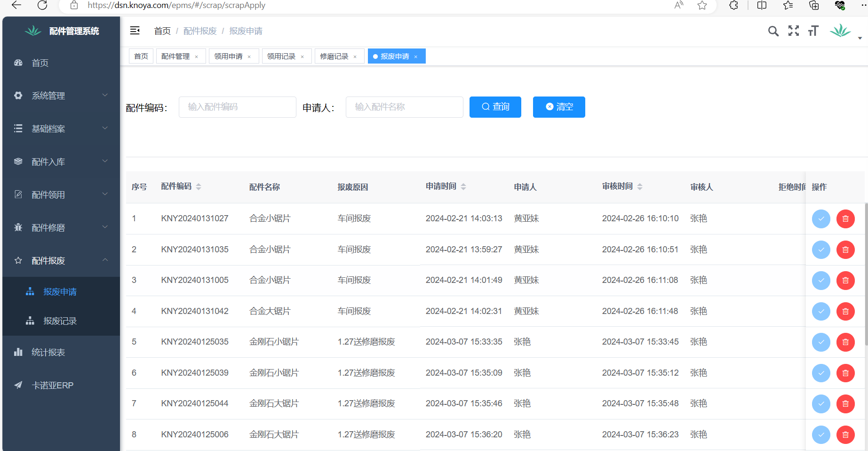Delete row KNY20240131027 with trash icon
This screenshot has width=868, height=451.
845,218
